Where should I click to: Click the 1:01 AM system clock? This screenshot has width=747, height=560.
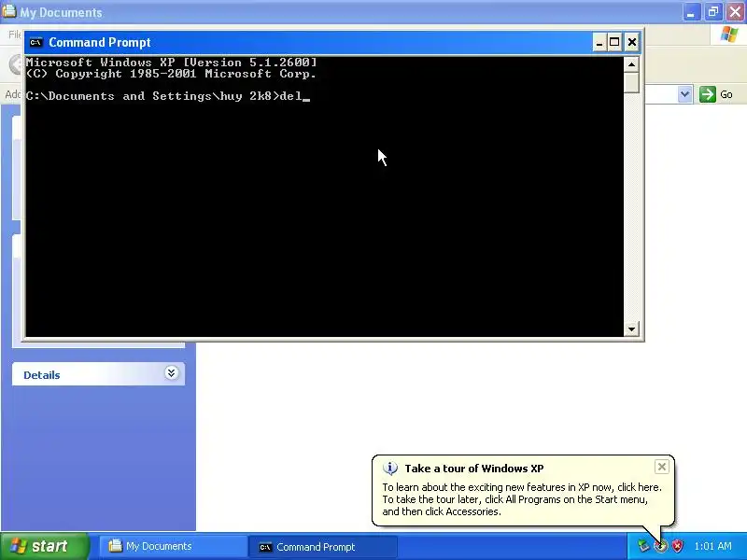(x=712, y=546)
